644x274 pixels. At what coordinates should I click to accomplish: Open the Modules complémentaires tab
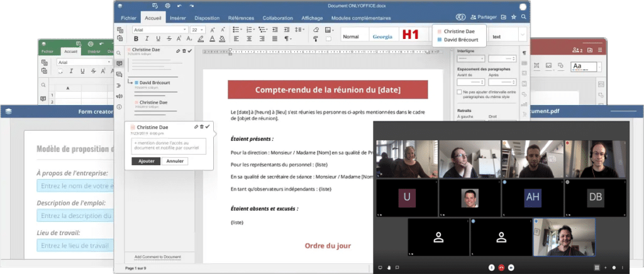(x=361, y=18)
